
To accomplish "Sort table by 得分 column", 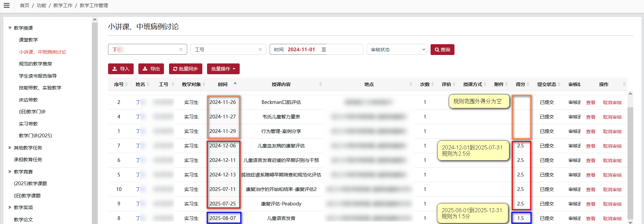I will [x=528, y=84].
